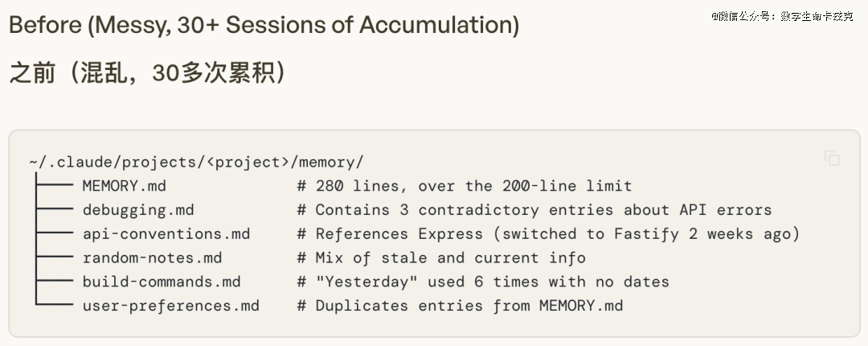The height and width of the screenshot is (346, 868).
Task: Click the ~/.claude/projects memory path line
Action: pyautogui.click(x=196, y=163)
